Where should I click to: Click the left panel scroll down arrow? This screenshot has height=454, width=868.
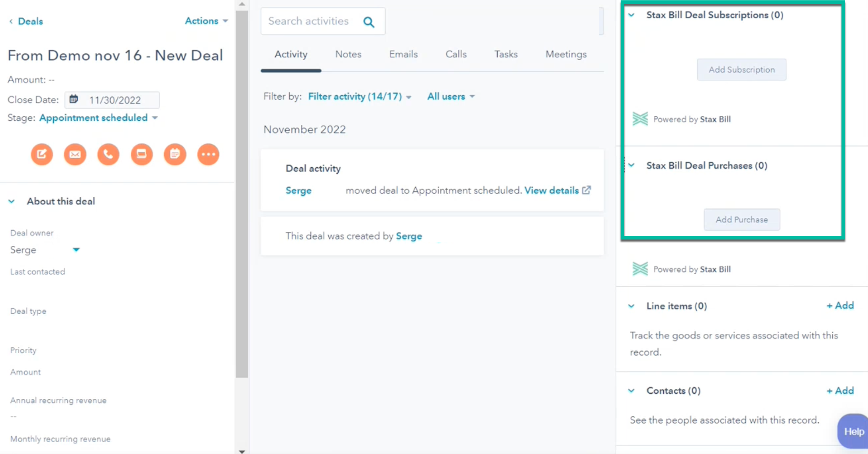[242, 451]
